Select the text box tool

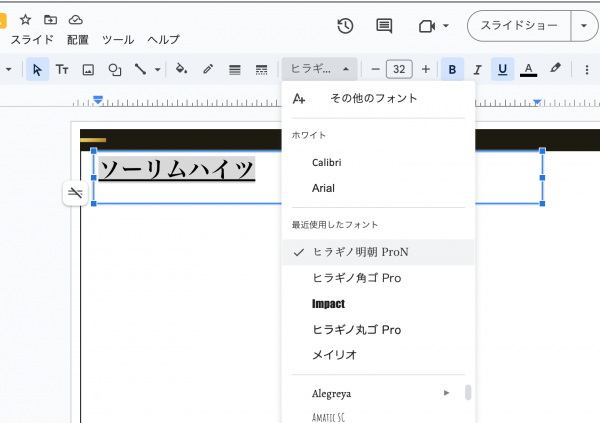coord(62,69)
